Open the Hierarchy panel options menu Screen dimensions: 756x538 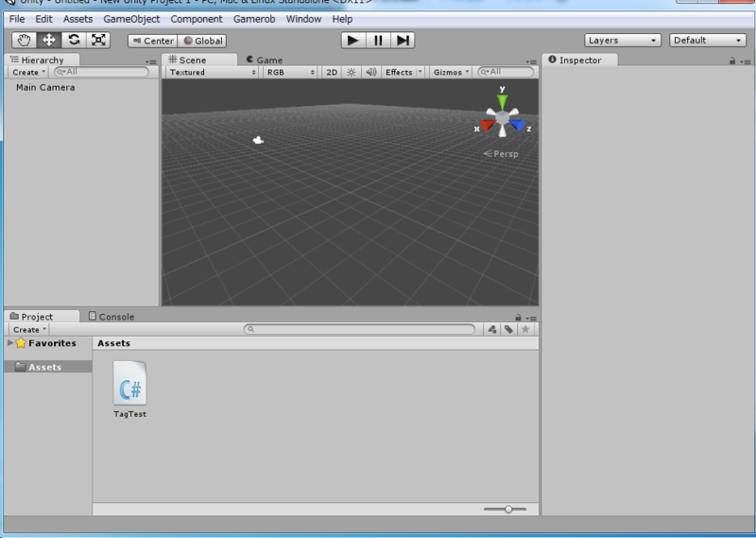pyautogui.click(x=151, y=61)
